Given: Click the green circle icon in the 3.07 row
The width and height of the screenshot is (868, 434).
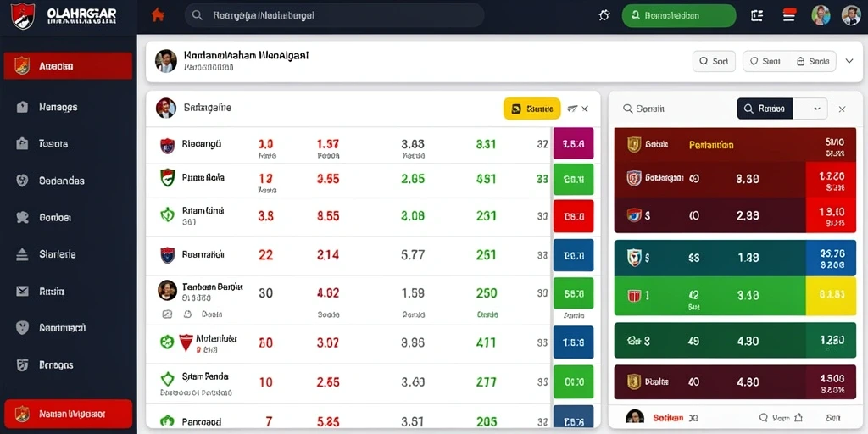Looking at the screenshot, I should click(167, 342).
